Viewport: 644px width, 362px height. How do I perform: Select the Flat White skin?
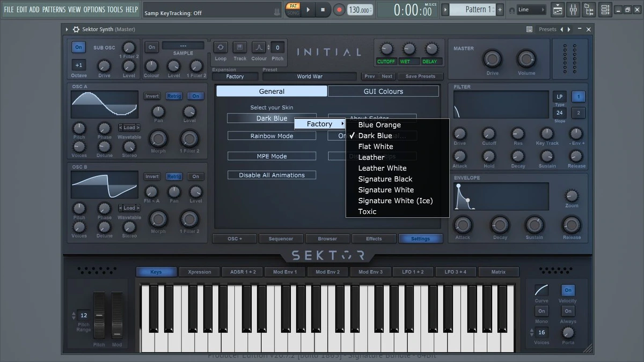pyautogui.click(x=397, y=146)
